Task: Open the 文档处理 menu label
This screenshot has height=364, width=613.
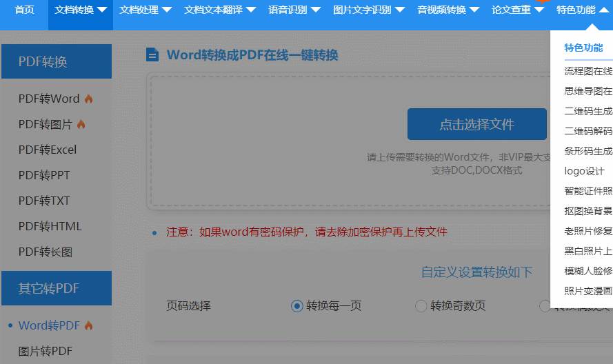Action: click(x=139, y=10)
